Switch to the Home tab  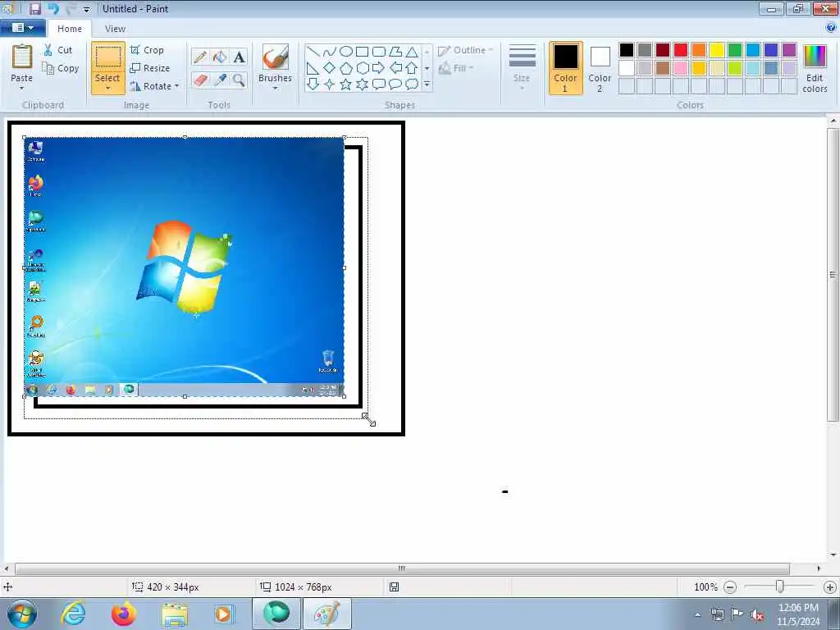pyautogui.click(x=70, y=29)
